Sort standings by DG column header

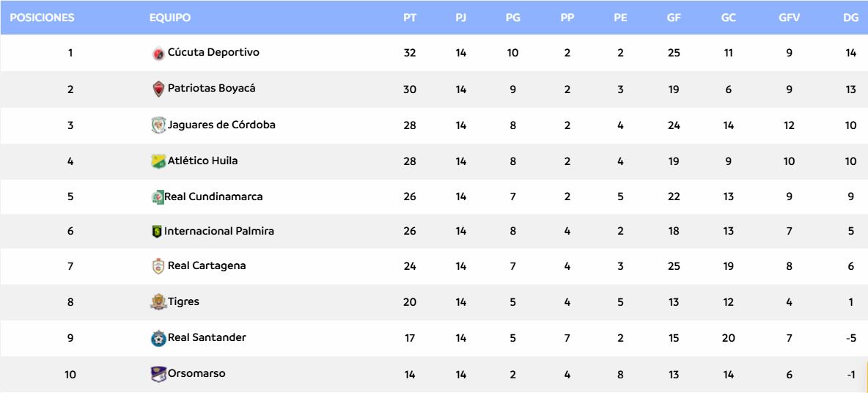coord(850,18)
